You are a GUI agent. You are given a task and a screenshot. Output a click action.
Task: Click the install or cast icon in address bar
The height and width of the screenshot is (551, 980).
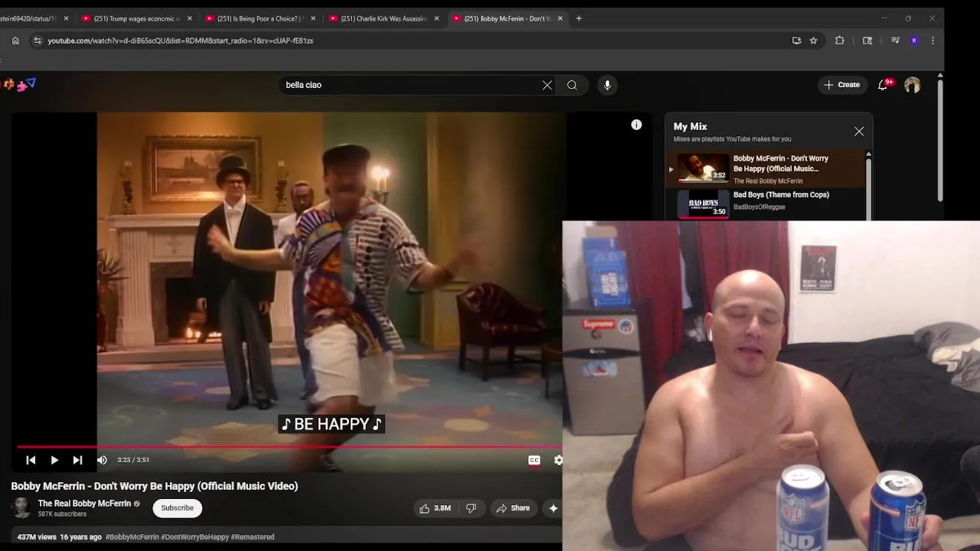[796, 41]
